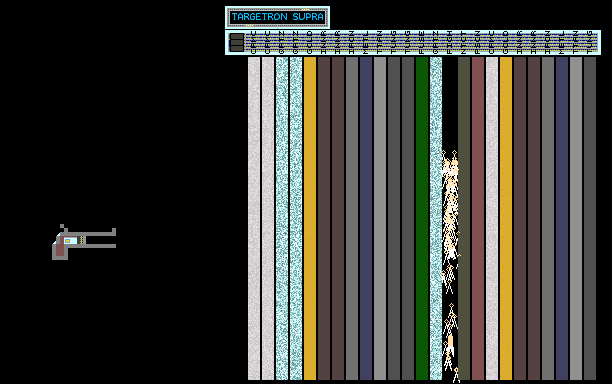Select the rightmost dark TUNG column
Viewport: 612px width, 384px height.
click(x=590, y=219)
